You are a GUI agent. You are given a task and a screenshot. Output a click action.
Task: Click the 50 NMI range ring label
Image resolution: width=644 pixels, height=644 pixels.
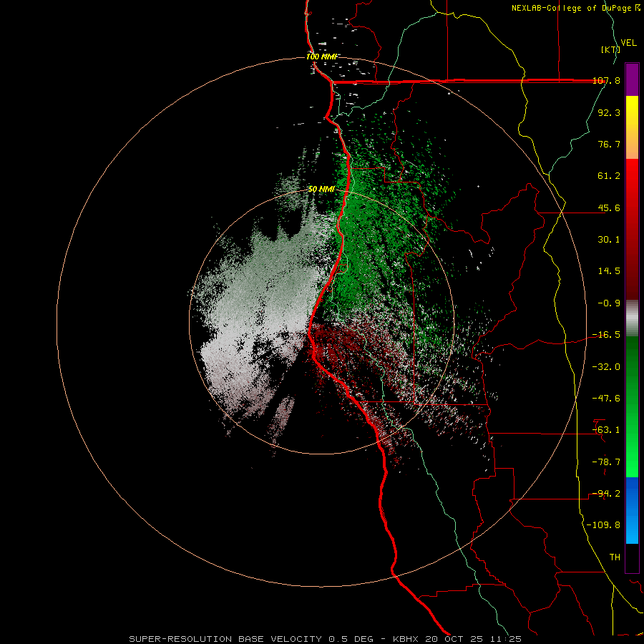click(321, 190)
